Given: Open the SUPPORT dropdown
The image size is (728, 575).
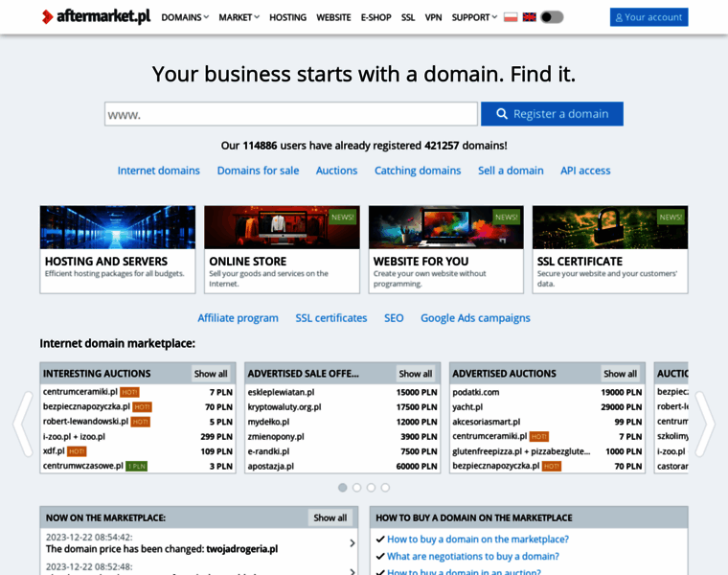Looking at the screenshot, I should pyautogui.click(x=474, y=17).
